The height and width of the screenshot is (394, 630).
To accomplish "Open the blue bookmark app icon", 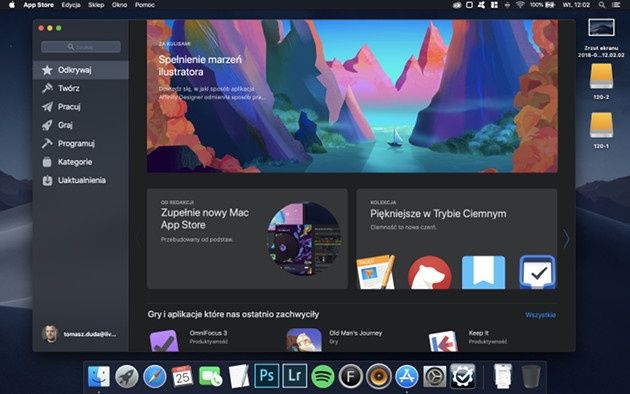I will 483,272.
